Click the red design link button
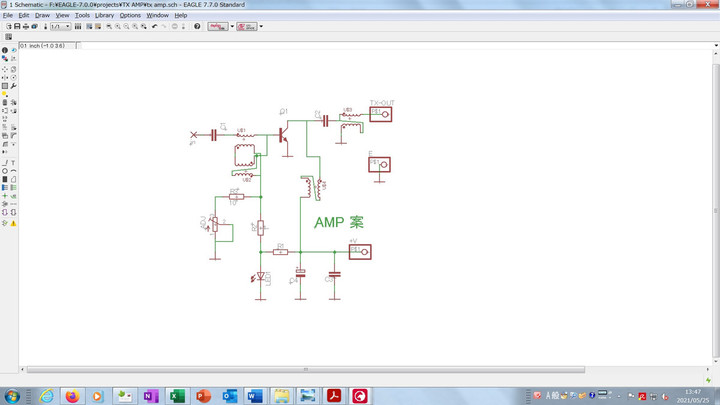 (246, 26)
